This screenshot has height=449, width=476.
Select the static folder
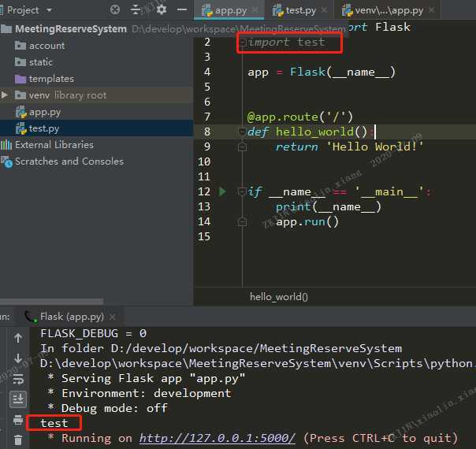tap(41, 62)
